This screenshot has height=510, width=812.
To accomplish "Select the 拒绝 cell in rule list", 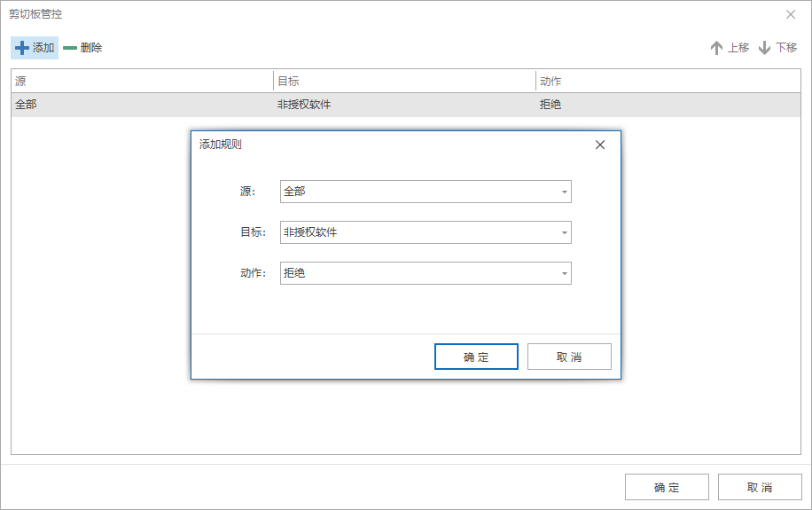I will click(x=550, y=105).
